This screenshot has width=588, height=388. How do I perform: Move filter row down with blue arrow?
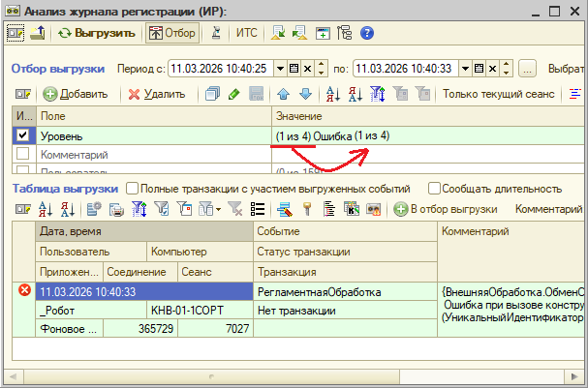[306, 94]
